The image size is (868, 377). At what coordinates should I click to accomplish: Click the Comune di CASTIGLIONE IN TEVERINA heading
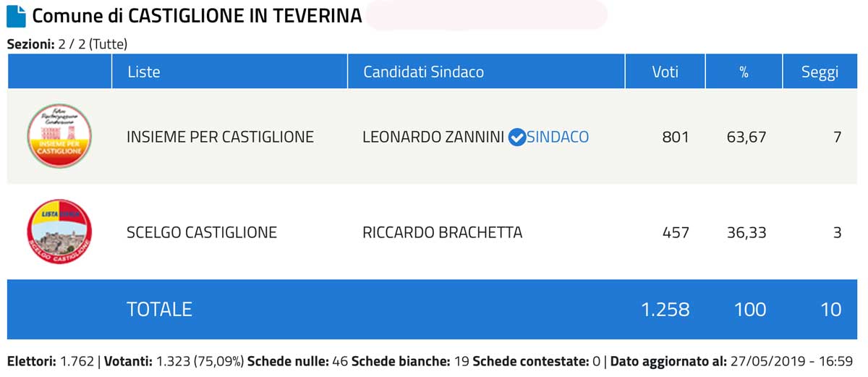(x=197, y=16)
